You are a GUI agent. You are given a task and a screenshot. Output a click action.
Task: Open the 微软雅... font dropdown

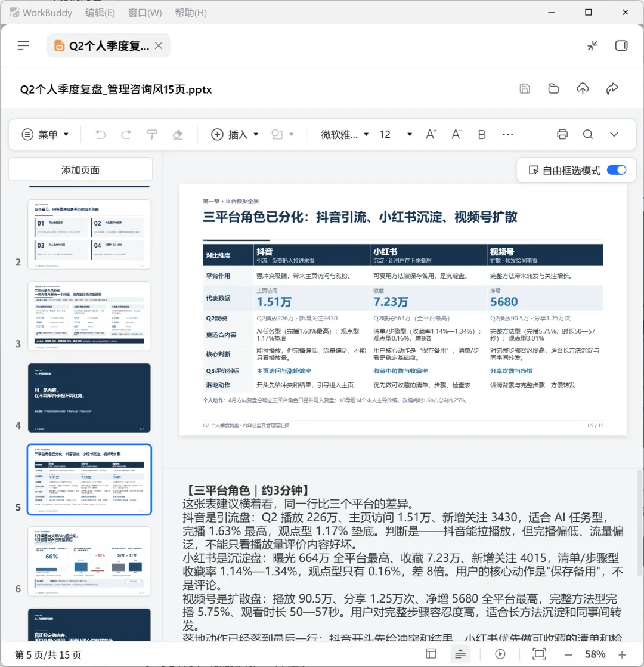click(345, 134)
